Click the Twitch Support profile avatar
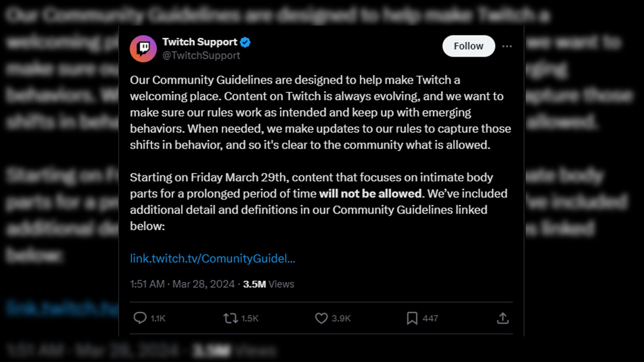The height and width of the screenshot is (362, 644). pyautogui.click(x=143, y=49)
